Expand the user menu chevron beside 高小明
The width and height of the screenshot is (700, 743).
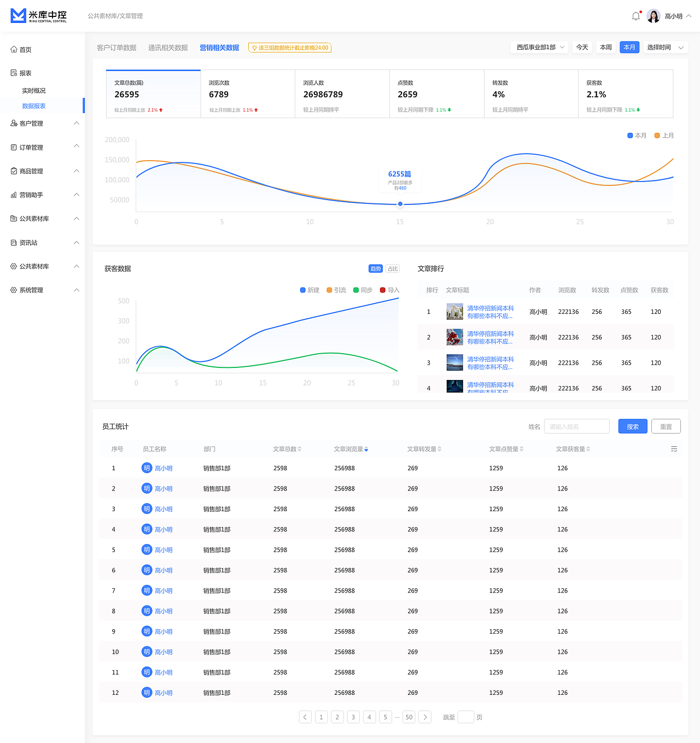(689, 16)
